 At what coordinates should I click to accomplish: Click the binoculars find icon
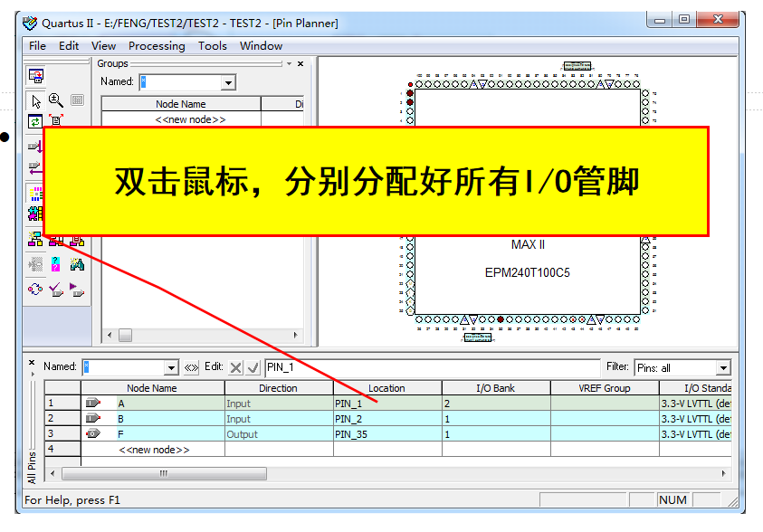pos(77,264)
